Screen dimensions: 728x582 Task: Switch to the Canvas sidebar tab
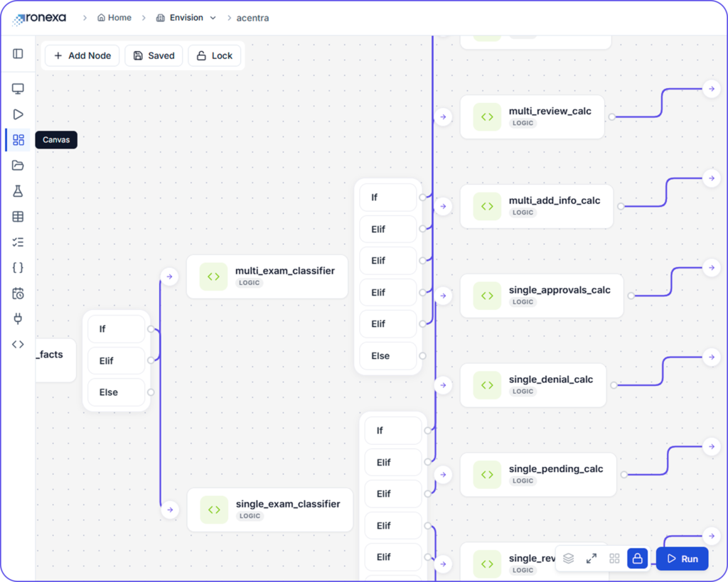(18, 140)
